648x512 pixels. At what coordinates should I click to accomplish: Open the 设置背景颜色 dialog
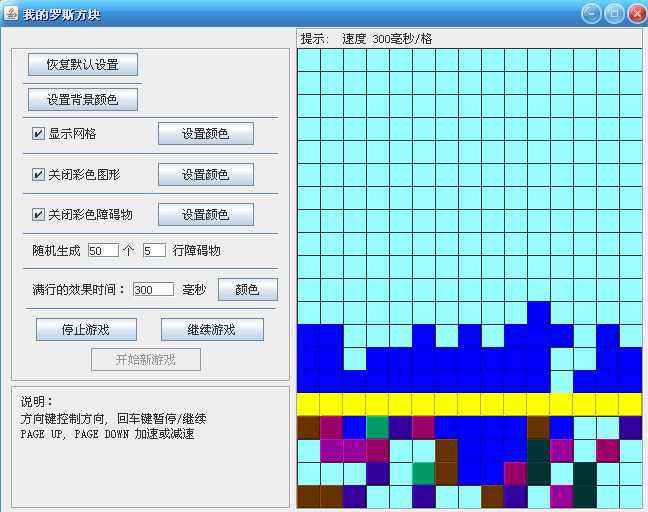(x=83, y=100)
